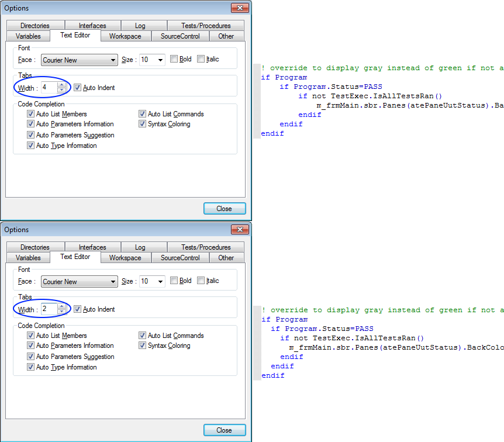The height and width of the screenshot is (442, 504).
Task: Open the Directories tab in upper Options dialog
Action: tap(35, 25)
